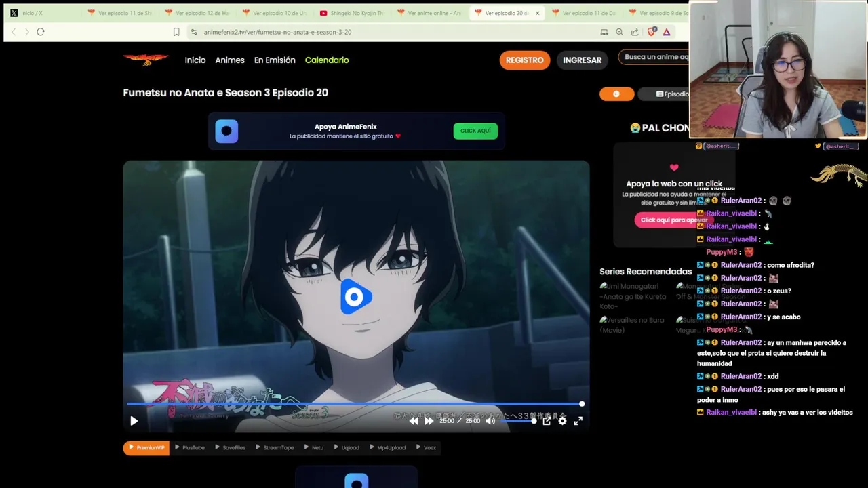Open the Inicio nav link
This screenshot has width=868, height=488.
(x=195, y=60)
